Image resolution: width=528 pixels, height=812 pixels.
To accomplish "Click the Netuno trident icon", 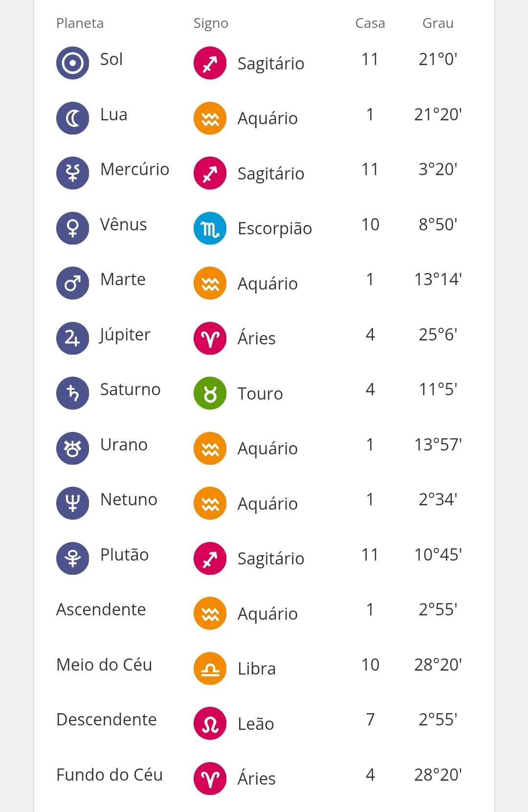I will click(x=72, y=503).
